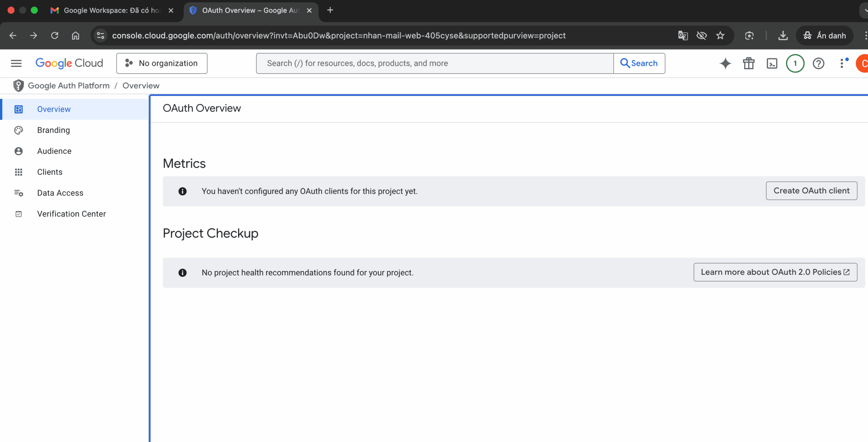Open Audience in the sidebar
The height and width of the screenshot is (442, 868).
75,151
